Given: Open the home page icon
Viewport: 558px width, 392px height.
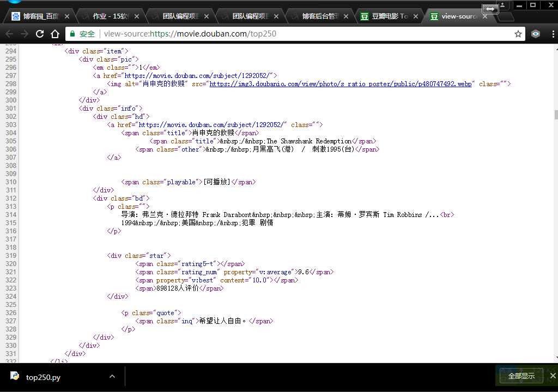Looking at the screenshot, I should coord(55,34).
